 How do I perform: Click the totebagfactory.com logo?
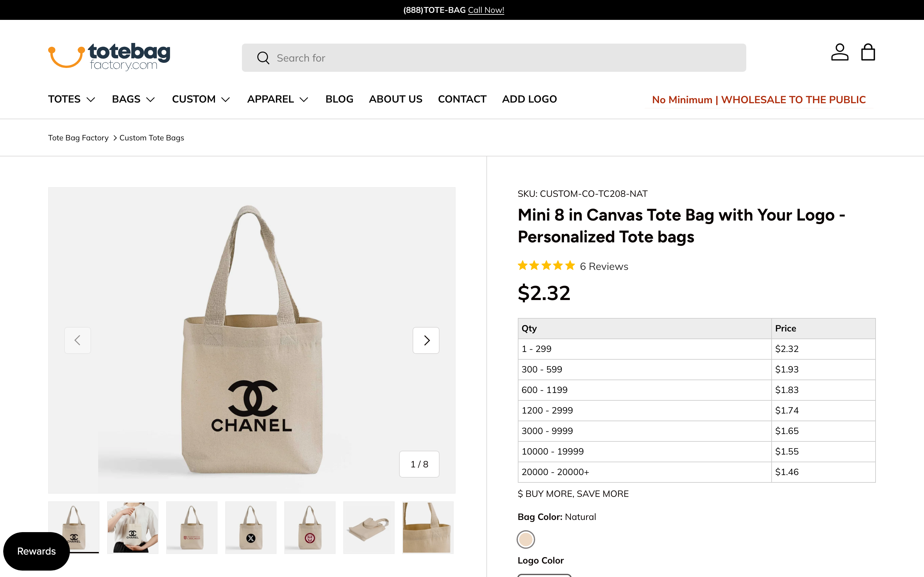pyautogui.click(x=109, y=56)
